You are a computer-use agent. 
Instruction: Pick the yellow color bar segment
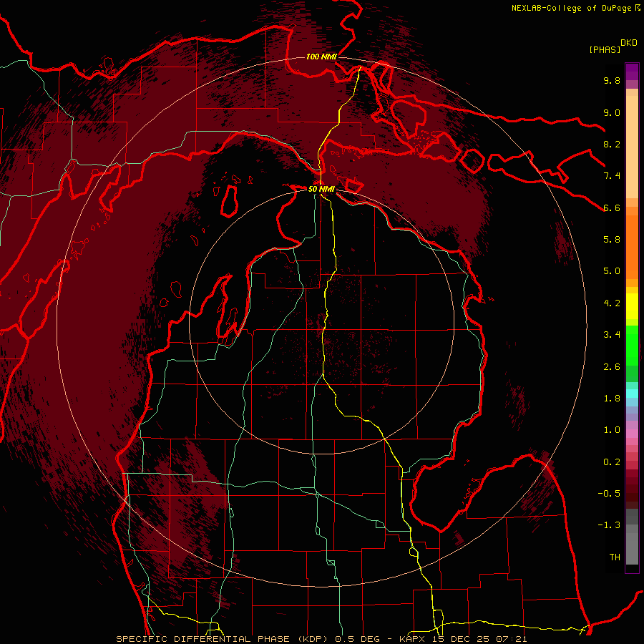632,306
